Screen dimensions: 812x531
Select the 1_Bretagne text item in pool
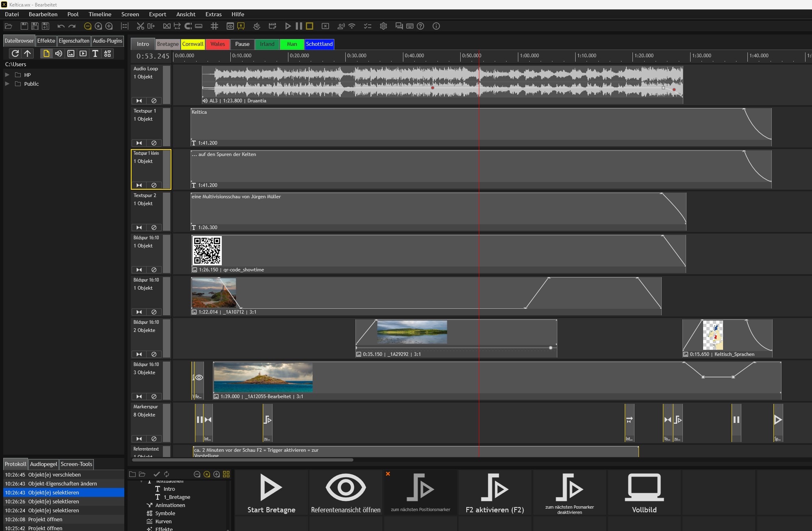(177, 497)
